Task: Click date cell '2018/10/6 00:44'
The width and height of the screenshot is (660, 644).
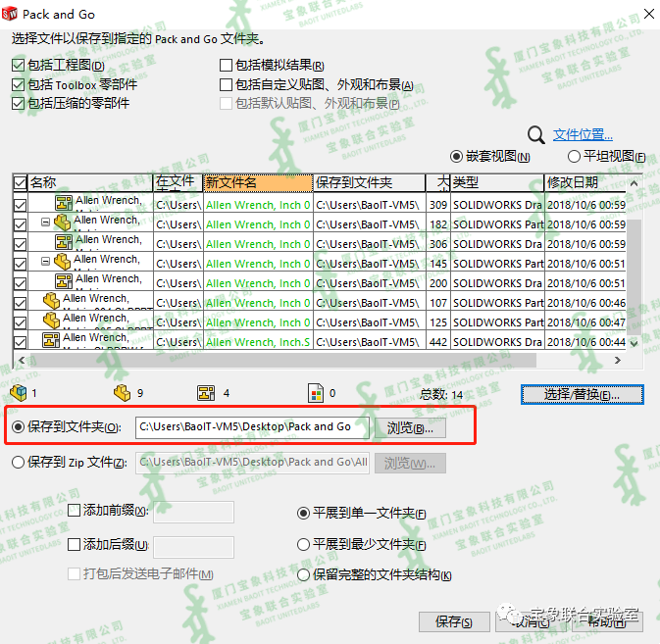Action: pyautogui.click(x=585, y=342)
